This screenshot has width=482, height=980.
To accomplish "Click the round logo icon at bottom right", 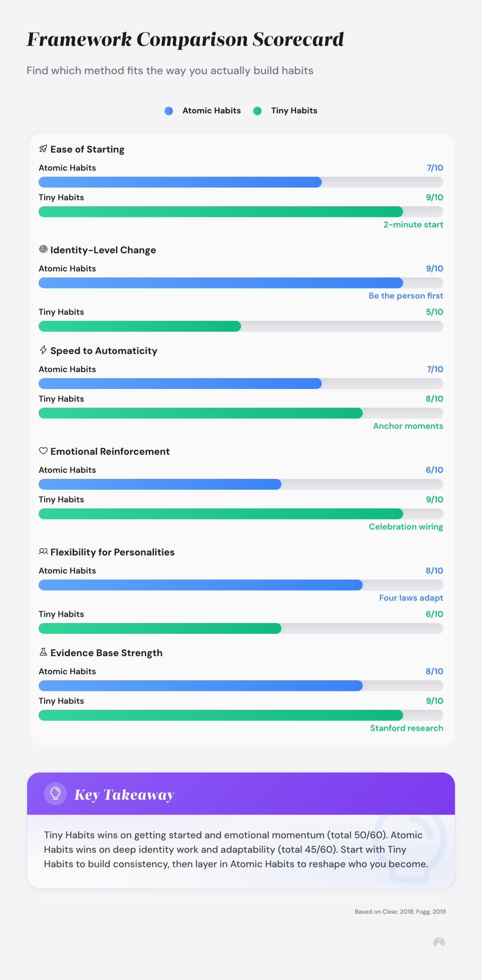I will [x=439, y=943].
